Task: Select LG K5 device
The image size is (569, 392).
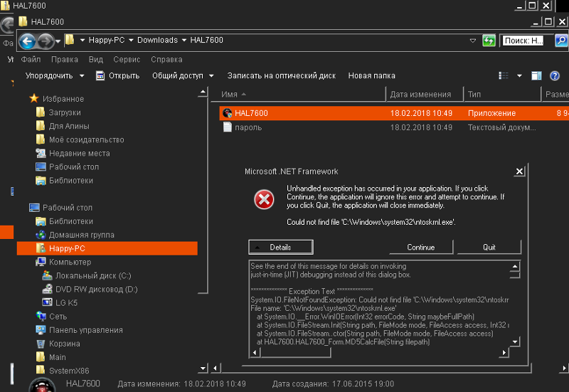Action: coord(60,302)
